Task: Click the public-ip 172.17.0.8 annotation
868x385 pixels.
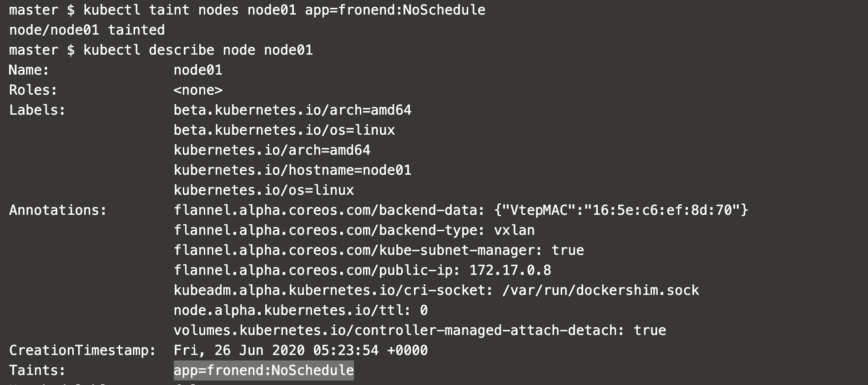Action: 362,270
